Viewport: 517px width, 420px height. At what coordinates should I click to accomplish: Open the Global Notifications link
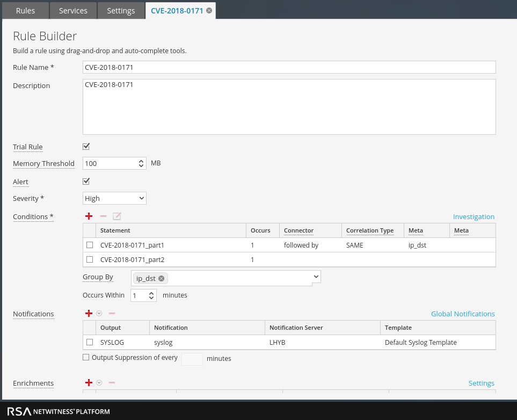462,314
